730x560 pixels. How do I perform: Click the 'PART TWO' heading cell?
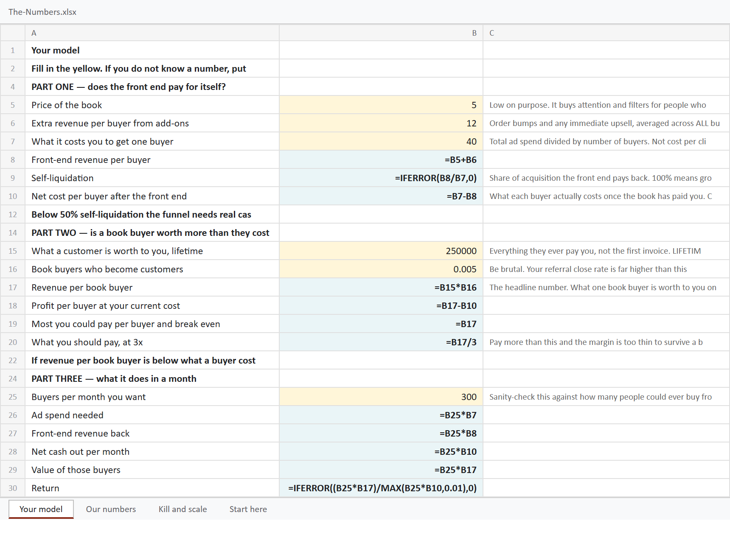click(x=152, y=232)
